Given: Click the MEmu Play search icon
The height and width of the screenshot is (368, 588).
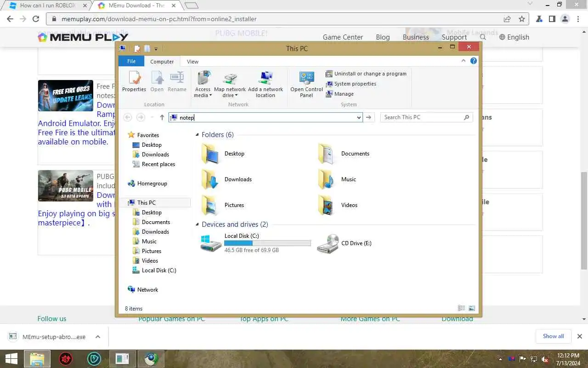Looking at the screenshot, I should point(483,37).
